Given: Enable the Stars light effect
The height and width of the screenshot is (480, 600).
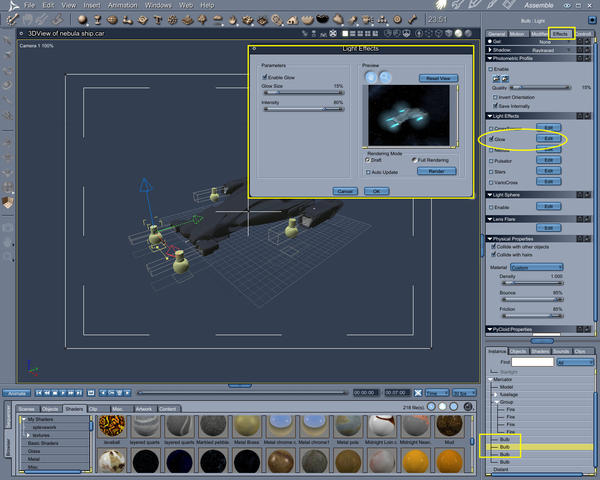Looking at the screenshot, I should click(491, 172).
